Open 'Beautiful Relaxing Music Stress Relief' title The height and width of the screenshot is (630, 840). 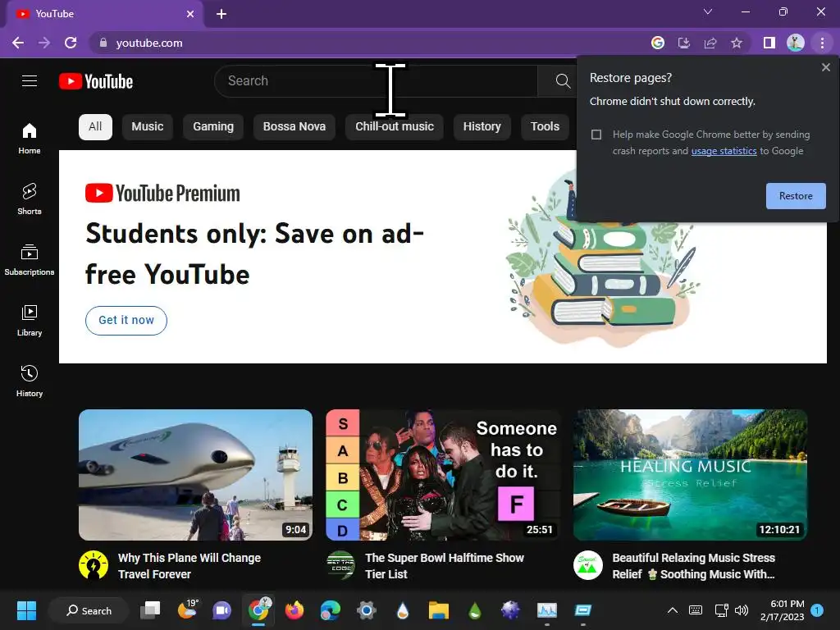coord(693,566)
